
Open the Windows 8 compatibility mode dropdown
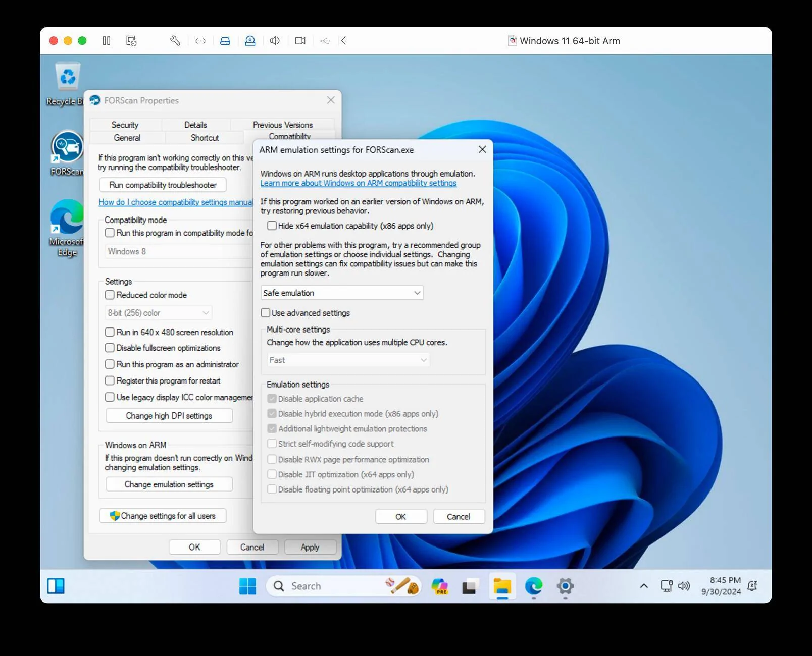[179, 251]
